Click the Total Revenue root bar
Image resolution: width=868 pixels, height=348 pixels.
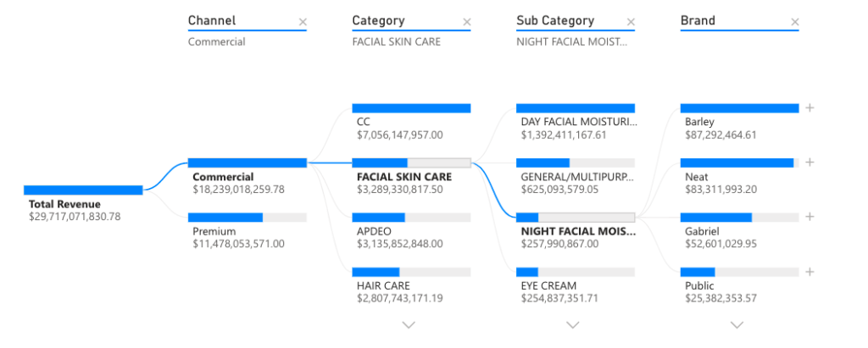click(84, 191)
